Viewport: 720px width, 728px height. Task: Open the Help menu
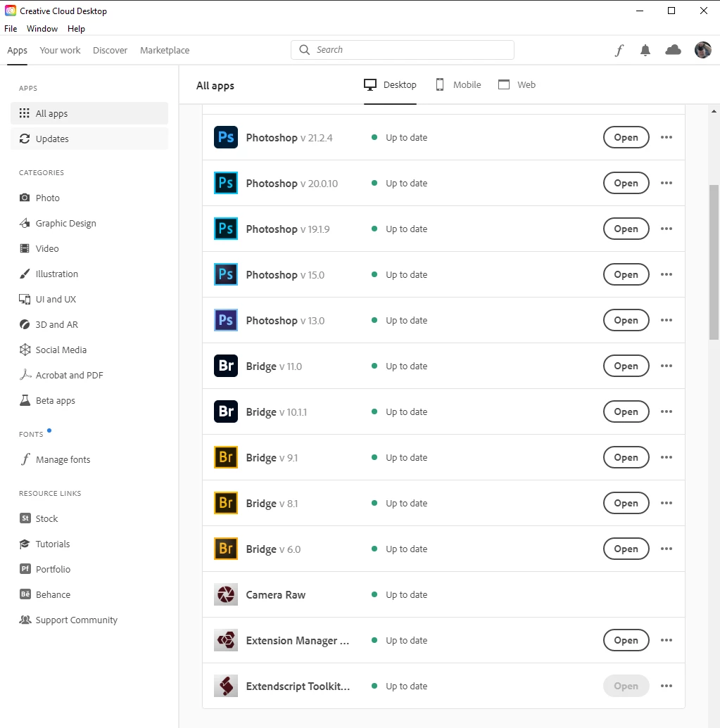[x=76, y=29]
